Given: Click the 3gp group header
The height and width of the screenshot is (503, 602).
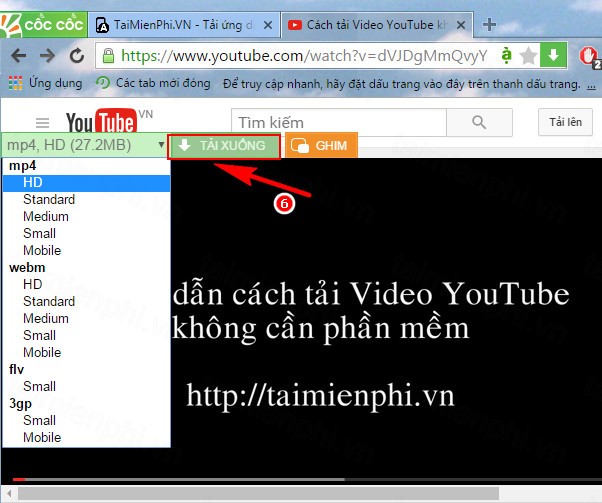Looking at the screenshot, I should pyautogui.click(x=20, y=404).
